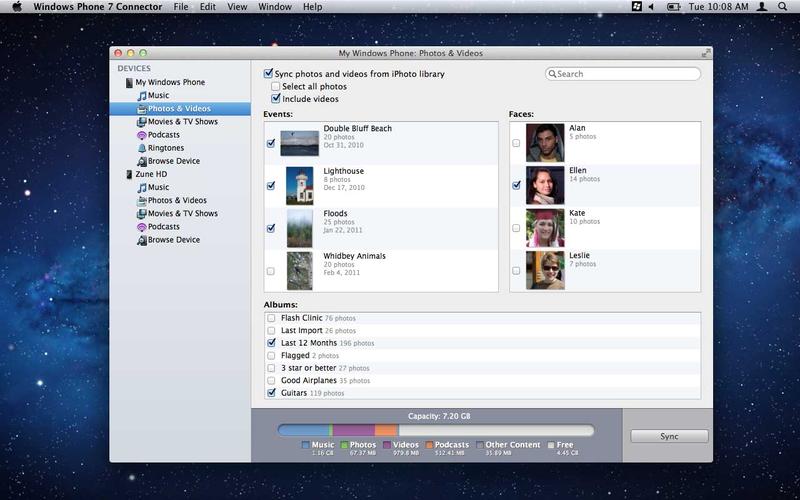Open Spotlight search icon

(783, 7)
